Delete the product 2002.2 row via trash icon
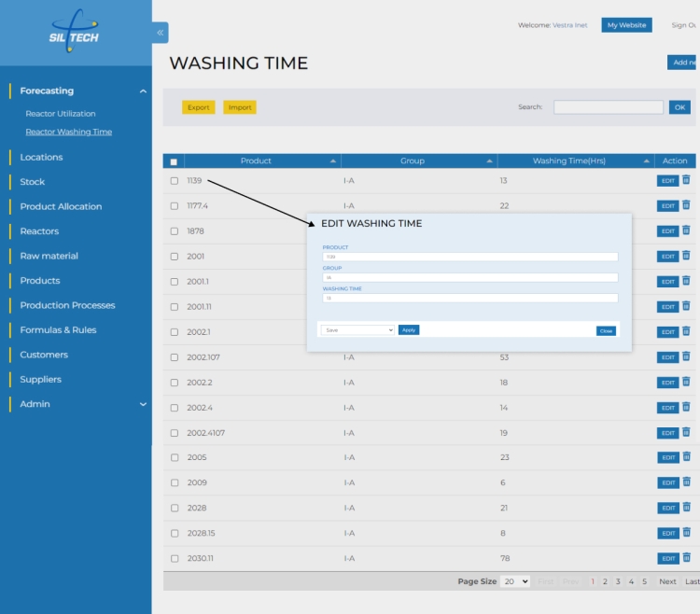Viewport: 700px width, 614px height. click(x=686, y=382)
